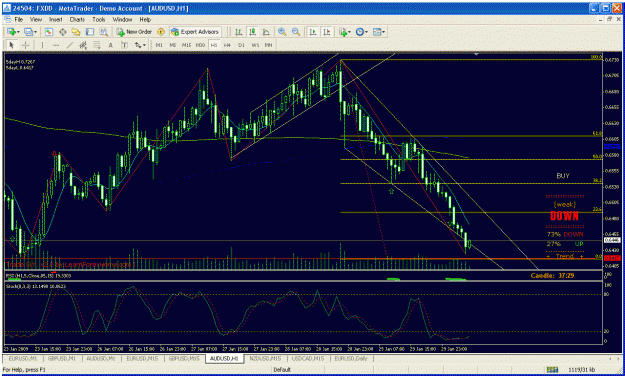The image size is (625, 376).
Task: Open the Indicators list icon
Action: pyautogui.click(x=342, y=32)
